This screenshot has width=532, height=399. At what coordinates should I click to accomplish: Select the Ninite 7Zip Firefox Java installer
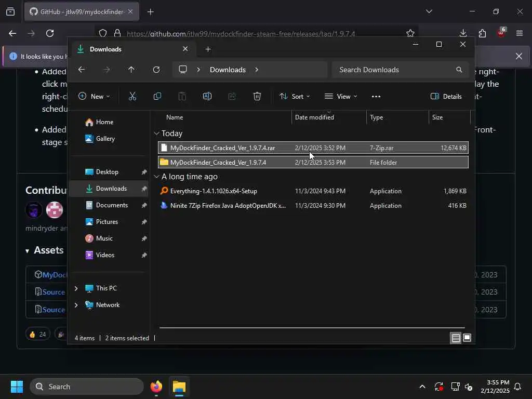[x=313, y=206]
